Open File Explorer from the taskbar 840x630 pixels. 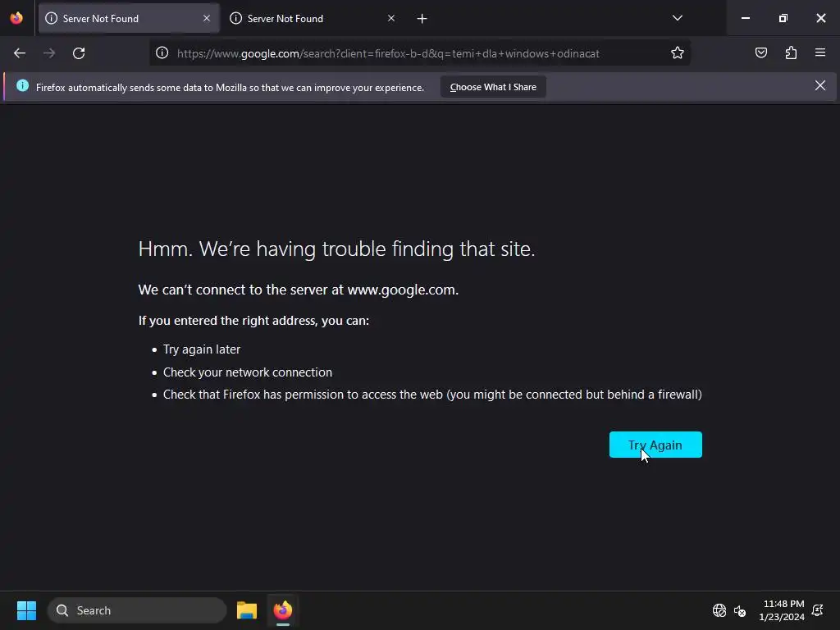[x=247, y=610]
